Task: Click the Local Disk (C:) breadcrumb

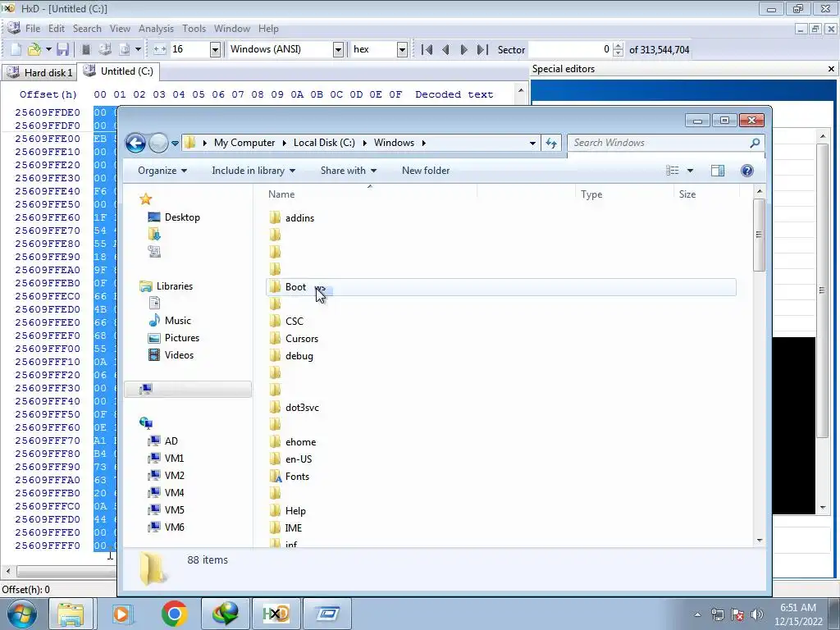Action: click(324, 143)
